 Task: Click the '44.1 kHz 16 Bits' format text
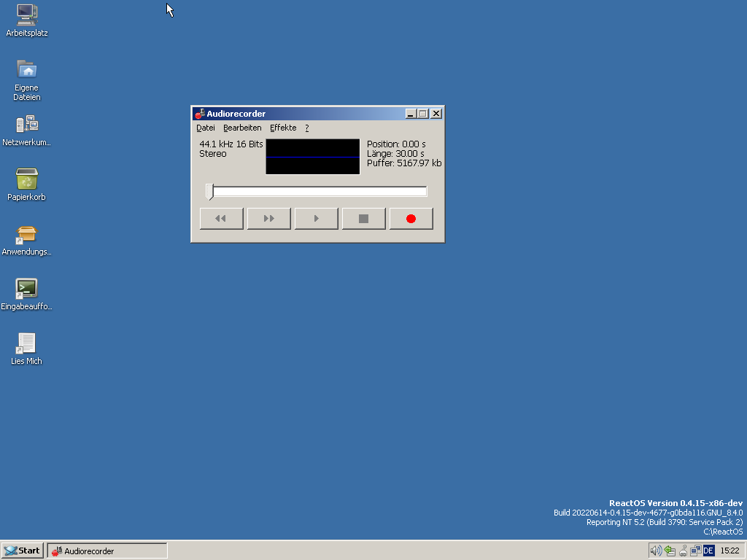click(x=231, y=144)
